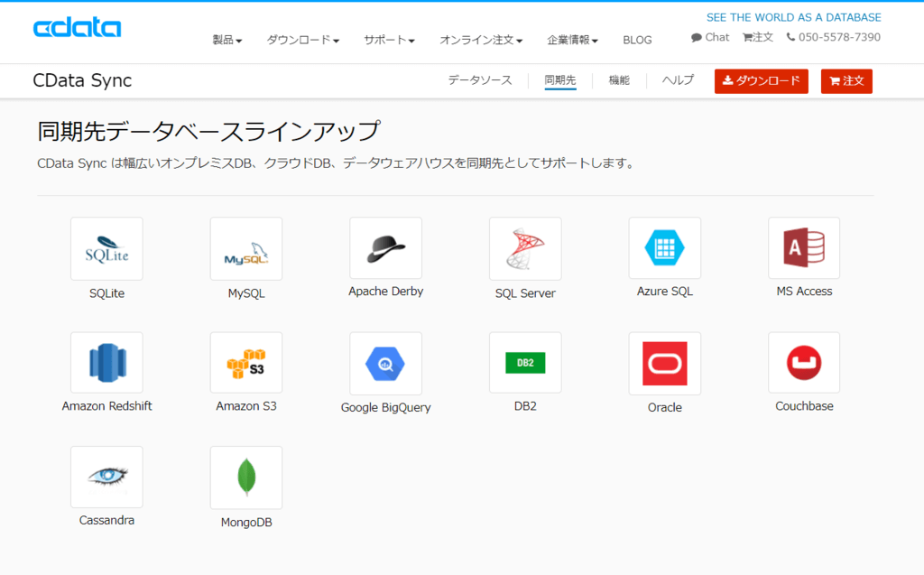
Task: Expand the オンライン注文 dropdown menu
Action: (x=481, y=40)
